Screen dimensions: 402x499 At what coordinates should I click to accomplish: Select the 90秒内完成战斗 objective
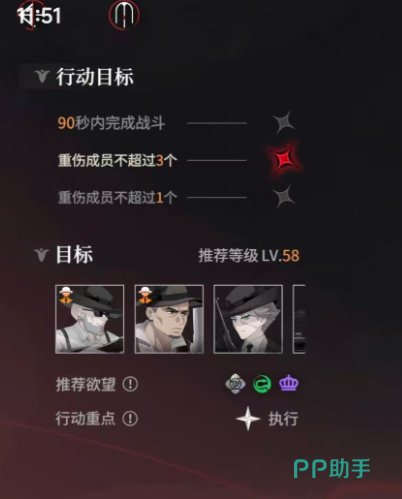point(111,123)
